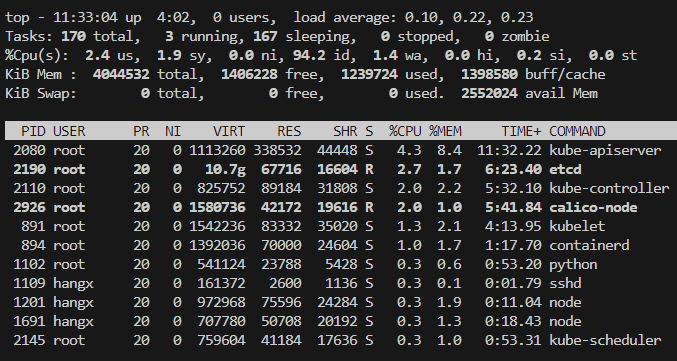Select the 10.7g VIRT value for etcd
The width and height of the screenshot is (677, 361).
pyautogui.click(x=225, y=169)
